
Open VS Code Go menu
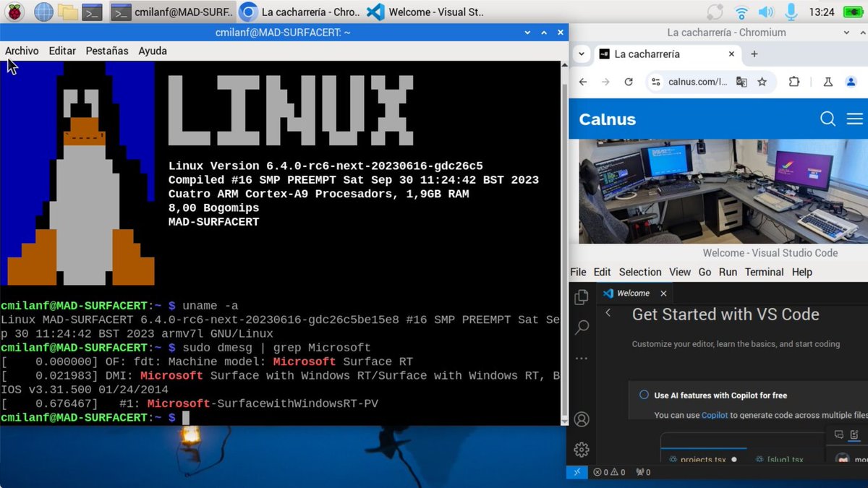click(705, 272)
